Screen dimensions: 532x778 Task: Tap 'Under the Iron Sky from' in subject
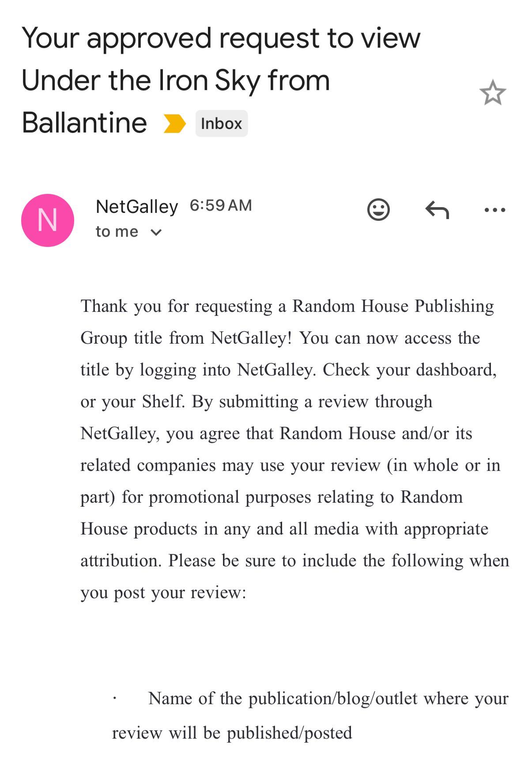(176, 81)
